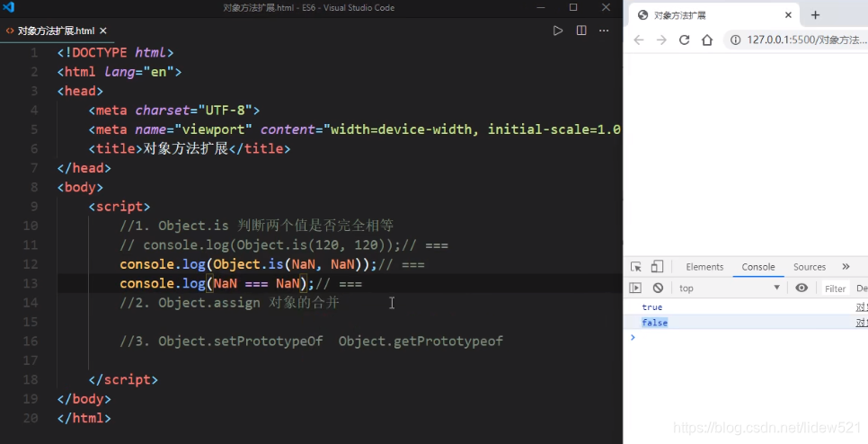The width and height of the screenshot is (868, 444).
Task: Expand more DevTools tabs chevron
Action: (x=846, y=267)
